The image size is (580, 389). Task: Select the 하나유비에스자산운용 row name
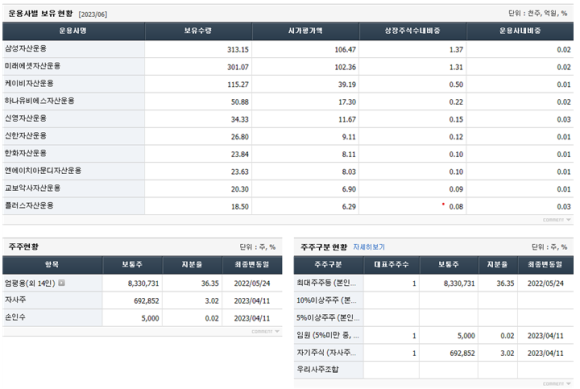(40, 101)
